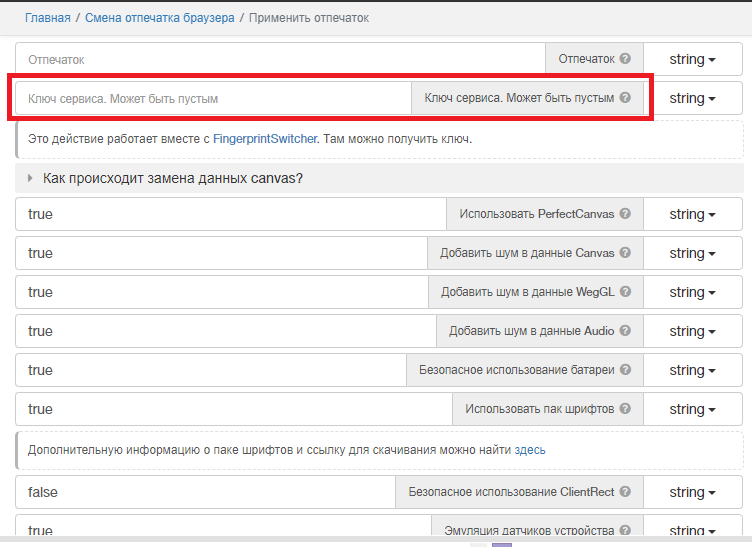Go to Главная breadcrumb

[x=48, y=18]
